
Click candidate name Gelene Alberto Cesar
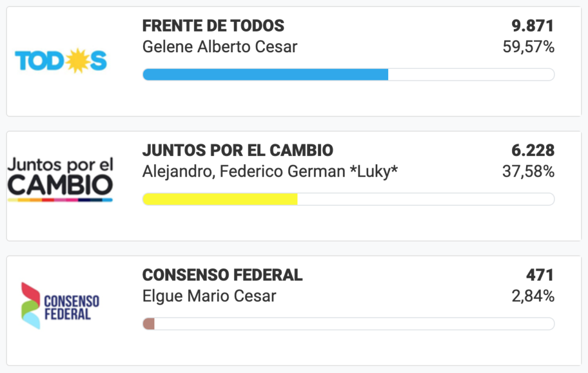pyautogui.click(x=220, y=47)
